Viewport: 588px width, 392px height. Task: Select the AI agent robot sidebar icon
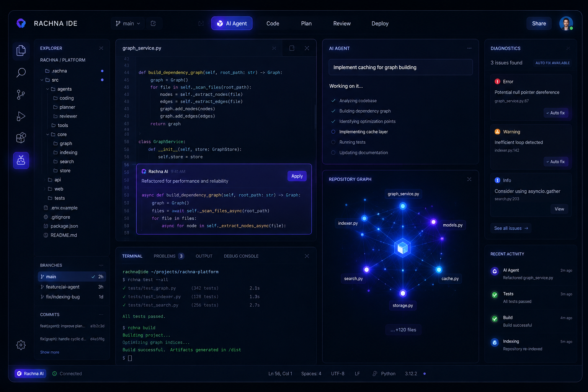tap(21, 160)
